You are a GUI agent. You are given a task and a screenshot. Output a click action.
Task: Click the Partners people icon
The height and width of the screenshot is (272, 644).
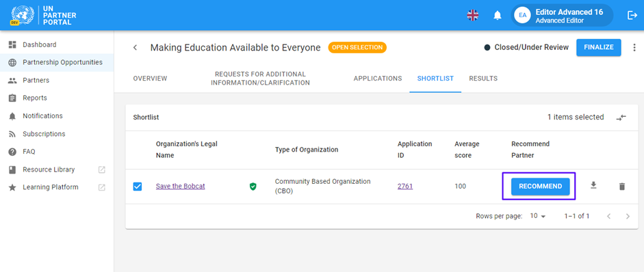pos(12,81)
